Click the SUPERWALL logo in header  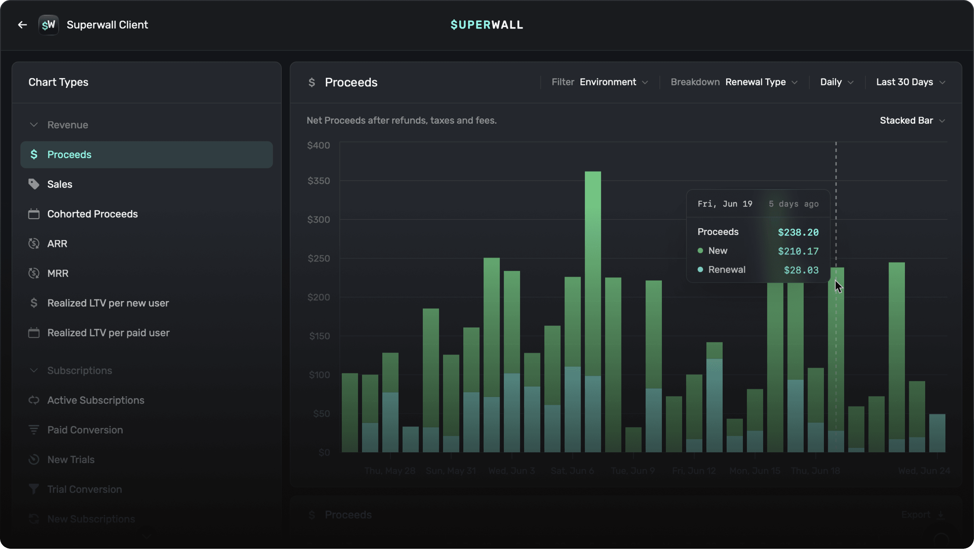486,25
